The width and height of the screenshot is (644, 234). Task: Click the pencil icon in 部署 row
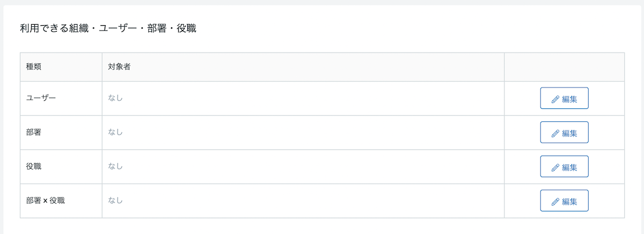click(x=555, y=133)
